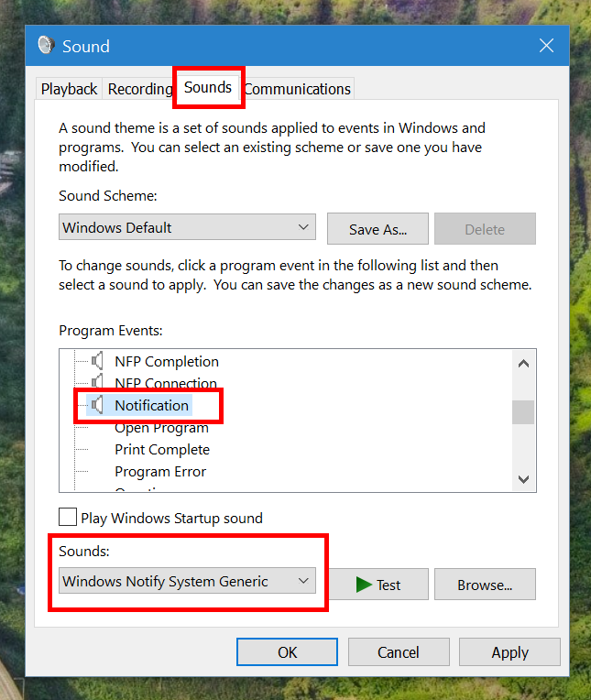Enable Play Windows Startup sound checkbox

[68, 518]
